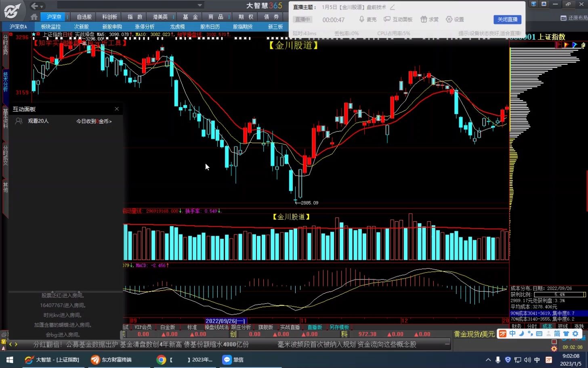Open Windows Start menu
Viewport: 588px width, 368px height.
[x=9, y=360]
